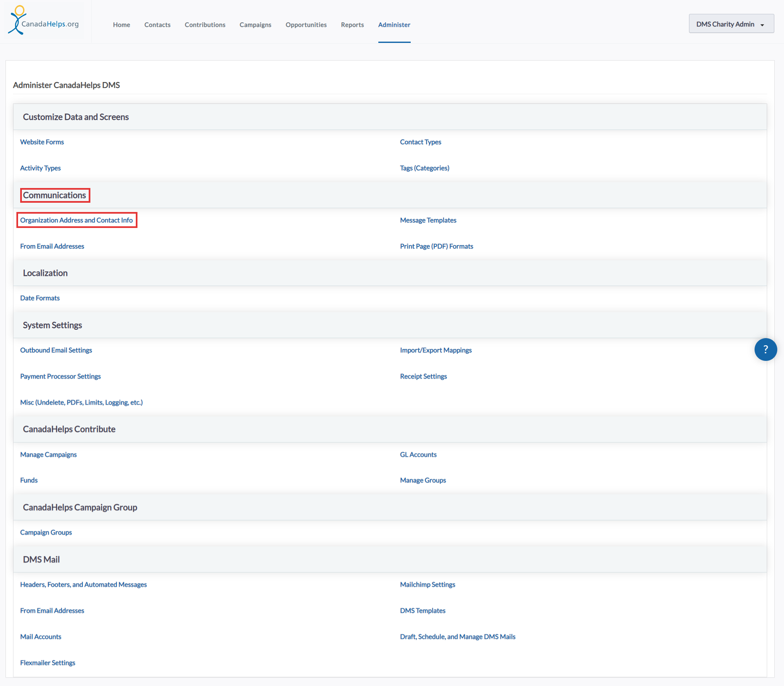
Task: Open Organization Address and Contact Info
Action: click(x=77, y=220)
